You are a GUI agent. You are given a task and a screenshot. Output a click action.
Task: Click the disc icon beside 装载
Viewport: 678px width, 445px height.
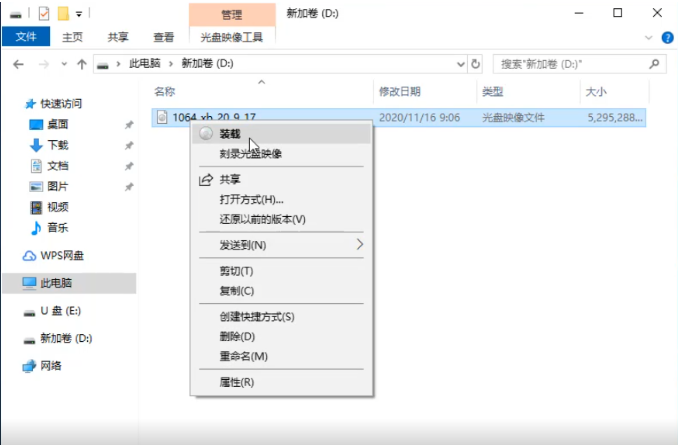pos(205,133)
